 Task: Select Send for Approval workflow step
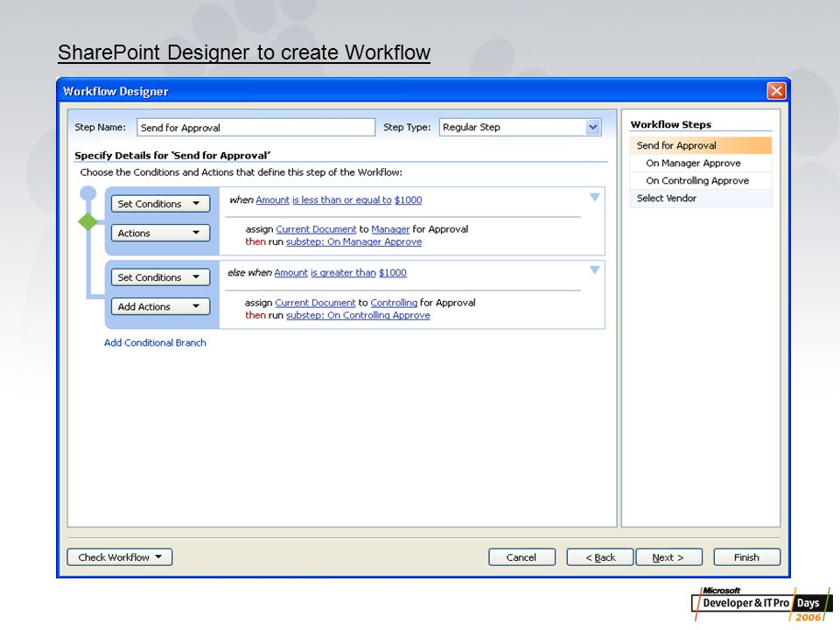point(701,145)
